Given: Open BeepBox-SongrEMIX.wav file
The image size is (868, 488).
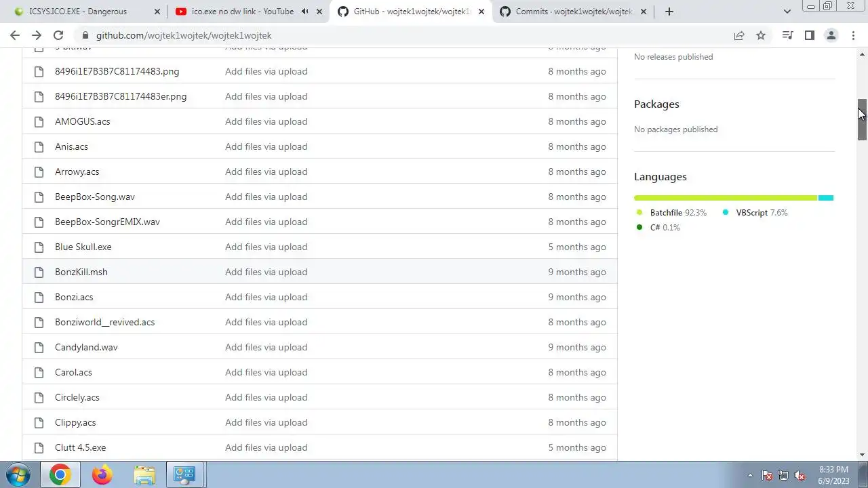Looking at the screenshot, I should point(107,222).
